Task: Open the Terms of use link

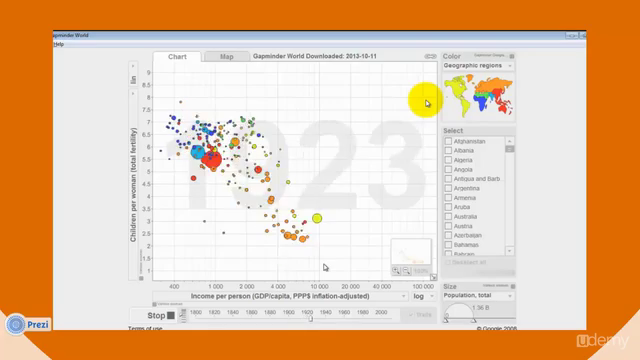Action: (145, 328)
